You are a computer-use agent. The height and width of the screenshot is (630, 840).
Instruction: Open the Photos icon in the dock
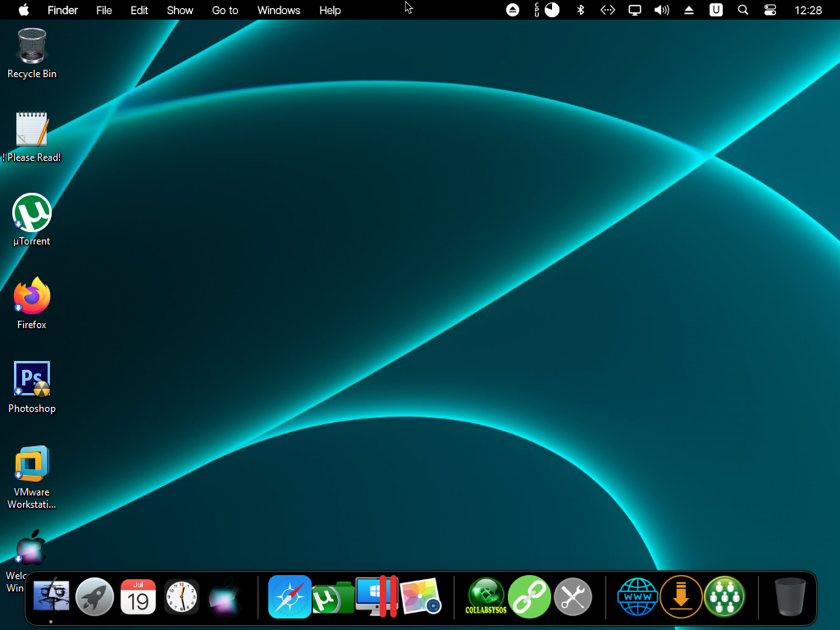421,596
